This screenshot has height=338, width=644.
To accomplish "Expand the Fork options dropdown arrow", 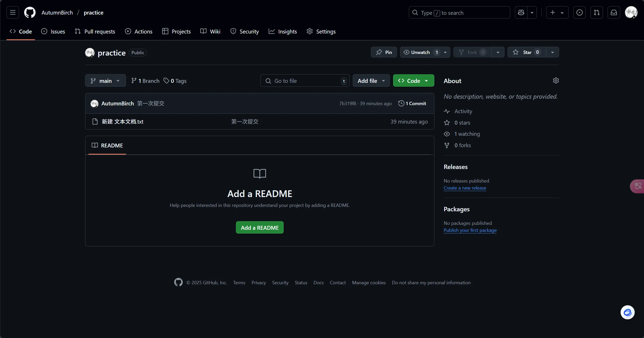I will coord(498,52).
